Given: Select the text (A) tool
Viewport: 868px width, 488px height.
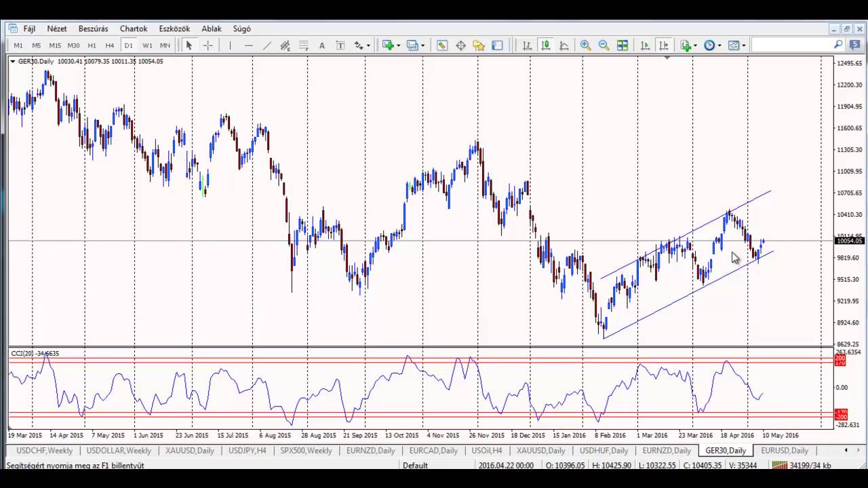Looking at the screenshot, I should [x=322, y=45].
